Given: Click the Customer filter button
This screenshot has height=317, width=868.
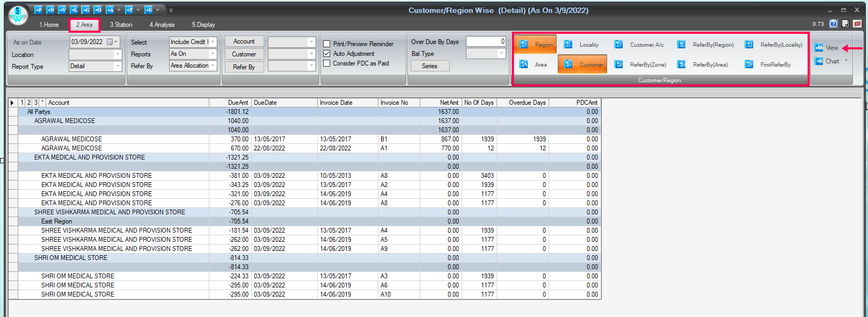Looking at the screenshot, I should point(244,54).
